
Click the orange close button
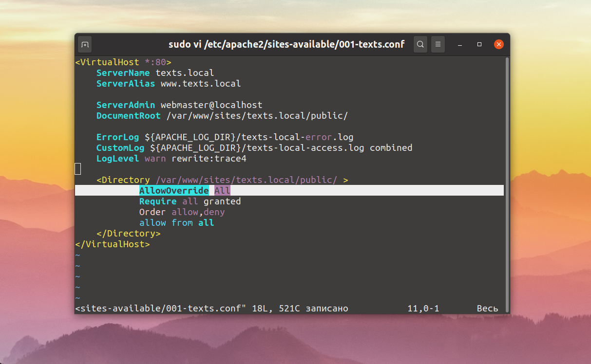point(498,44)
